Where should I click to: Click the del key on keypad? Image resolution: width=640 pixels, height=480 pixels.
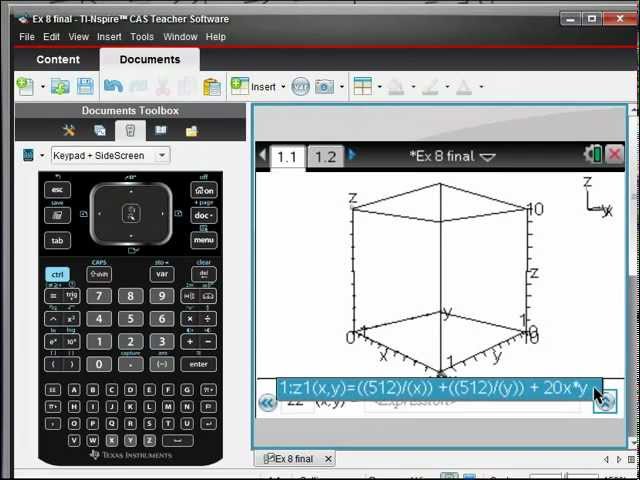(204, 274)
